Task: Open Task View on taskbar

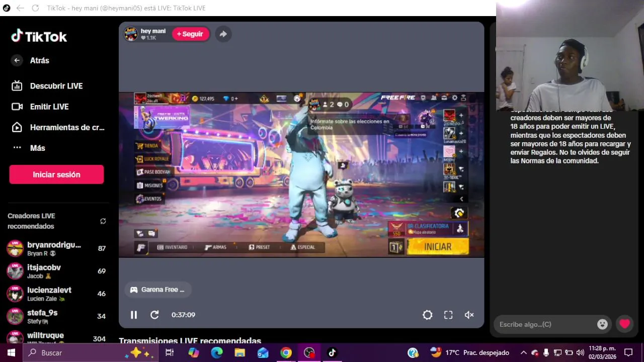Action: pos(170,353)
